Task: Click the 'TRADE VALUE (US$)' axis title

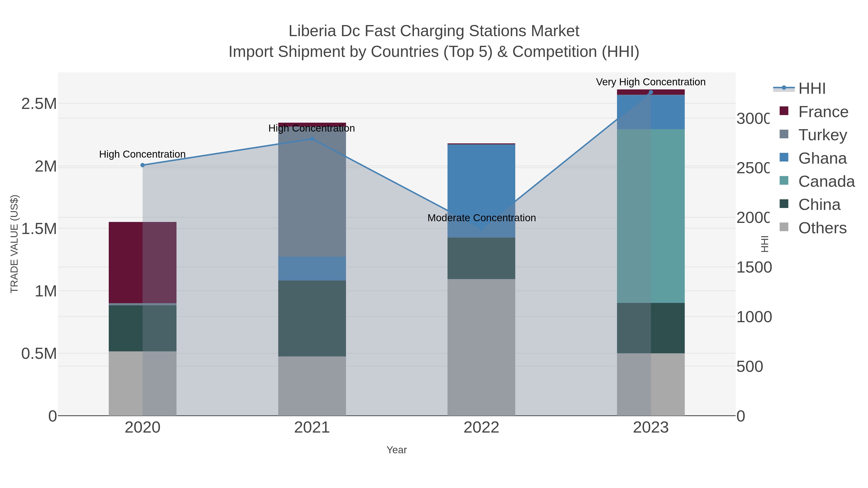Action: 14,244
